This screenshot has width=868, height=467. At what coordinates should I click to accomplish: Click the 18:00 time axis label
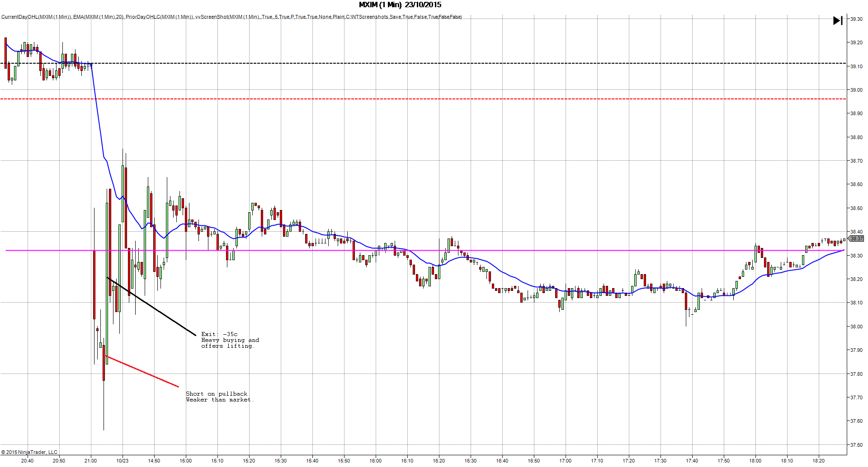[755, 461]
